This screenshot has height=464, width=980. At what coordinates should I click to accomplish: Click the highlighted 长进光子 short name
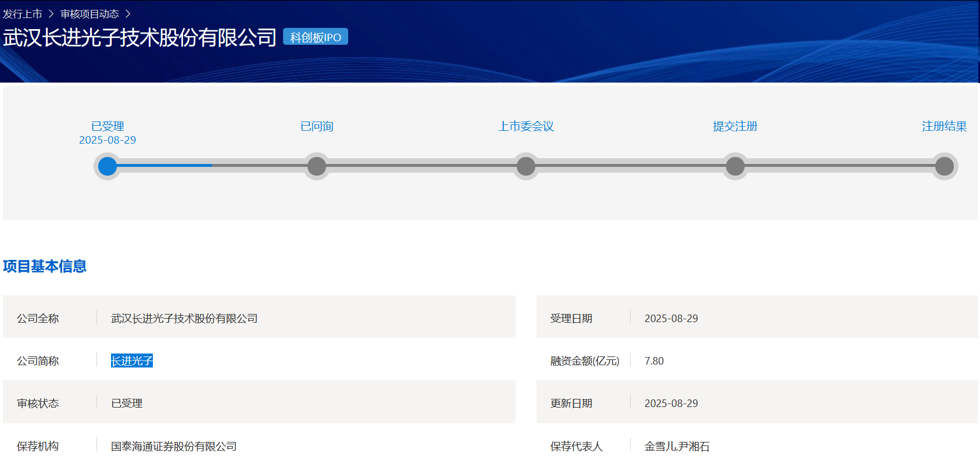pyautogui.click(x=132, y=361)
